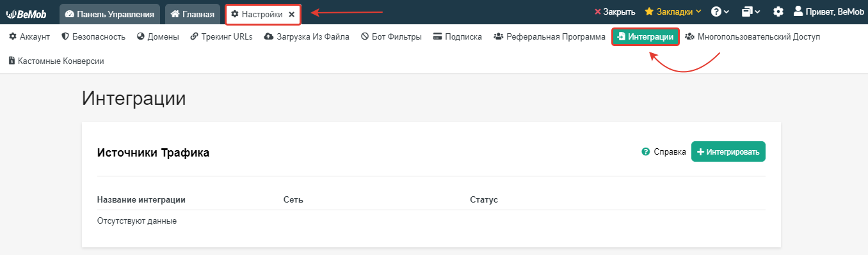Click the help question mark icon
This screenshot has width=868, height=255.
(x=716, y=12)
